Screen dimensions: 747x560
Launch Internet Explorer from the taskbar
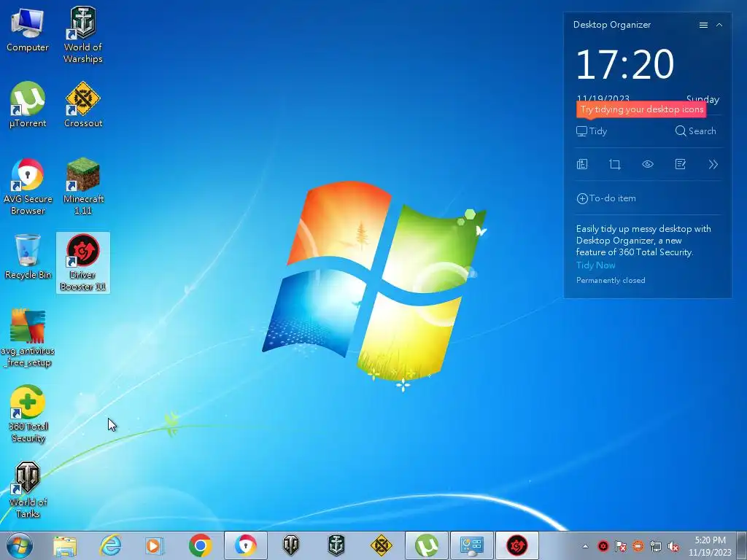110,545
